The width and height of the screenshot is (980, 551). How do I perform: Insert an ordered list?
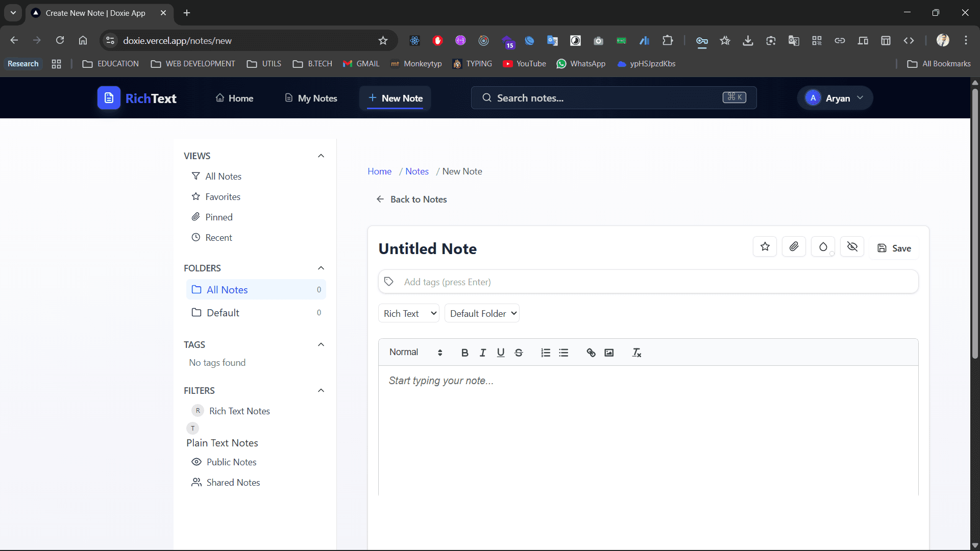(x=545, y=352)
